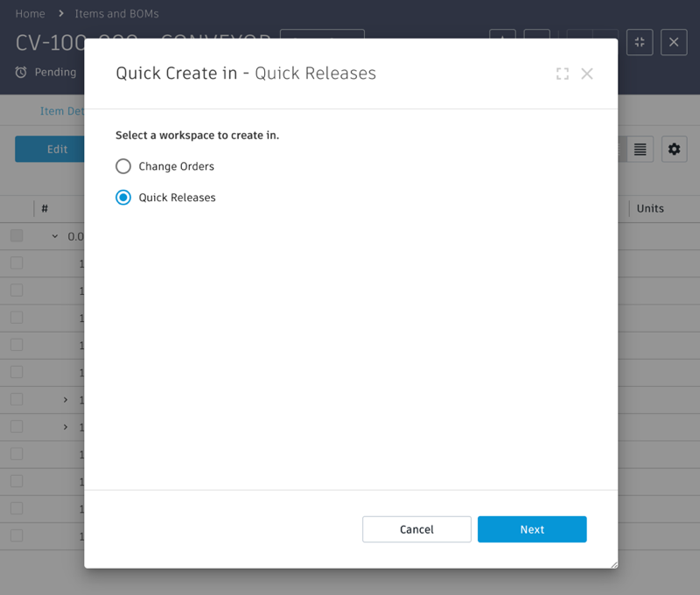Select the Quick Releases radio option

(x=123, y=198)
